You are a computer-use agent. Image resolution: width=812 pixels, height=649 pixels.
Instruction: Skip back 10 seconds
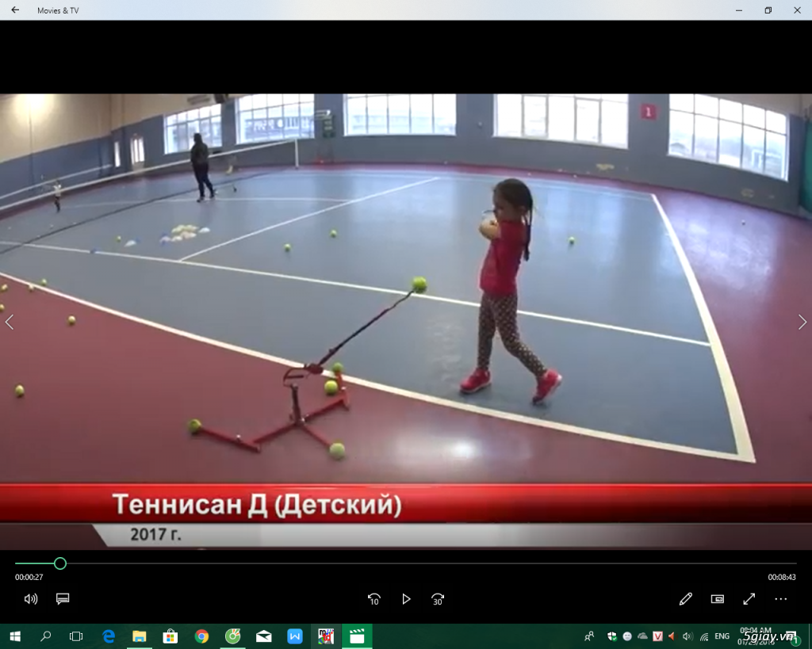click(x=374, y=599)
